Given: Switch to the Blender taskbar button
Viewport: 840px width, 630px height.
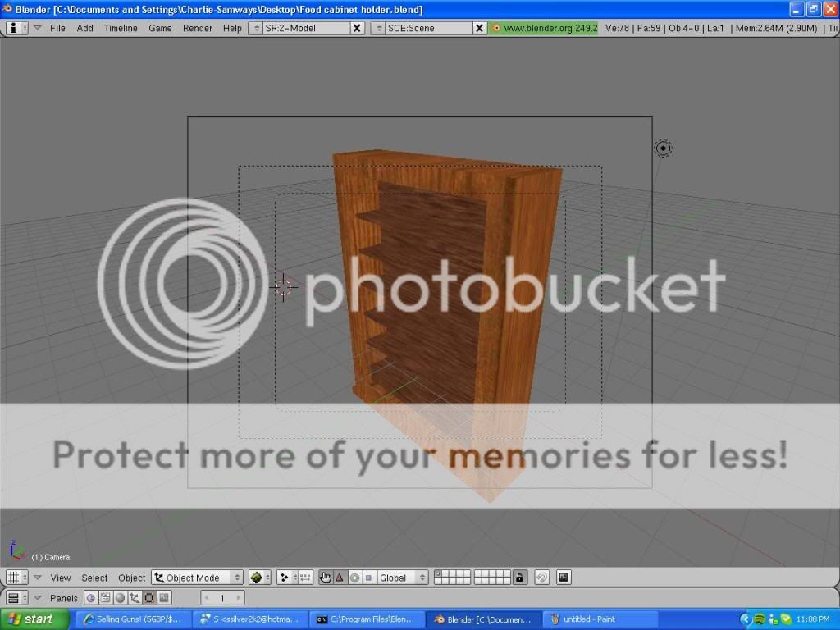Looking at the screenshot, I should pos(482,619).
